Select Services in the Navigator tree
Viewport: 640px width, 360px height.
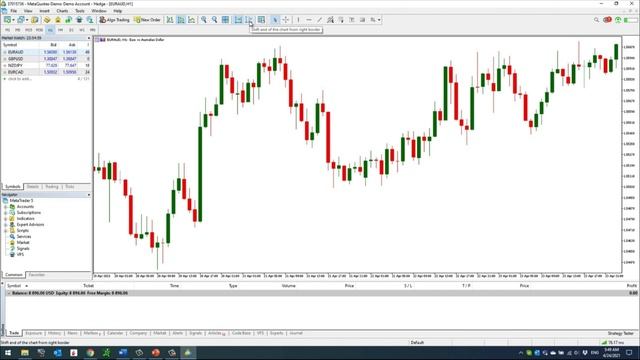24,236
